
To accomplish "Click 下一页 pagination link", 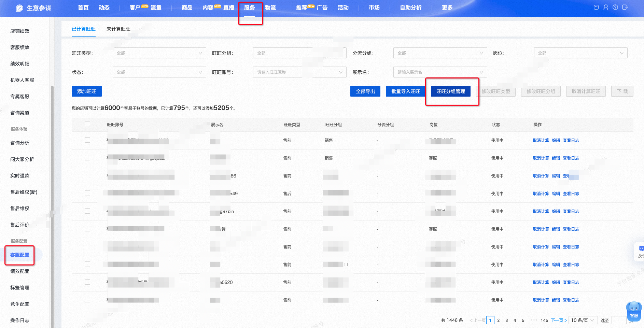I will coord(559,320).
